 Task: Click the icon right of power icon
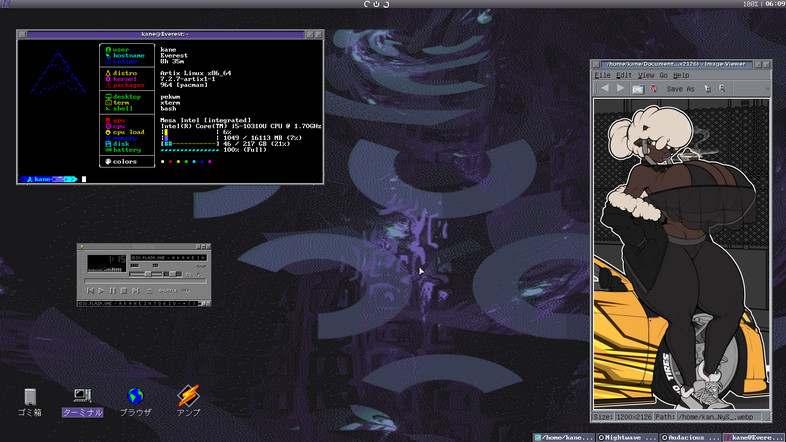coord(386,4)
